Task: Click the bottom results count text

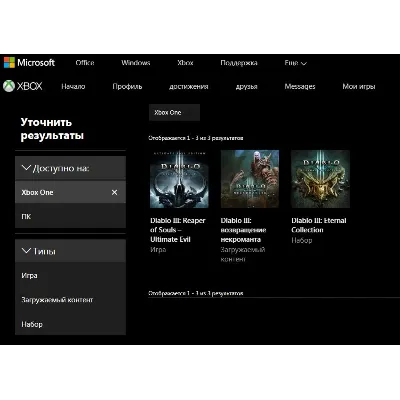Action: [196, 293]
